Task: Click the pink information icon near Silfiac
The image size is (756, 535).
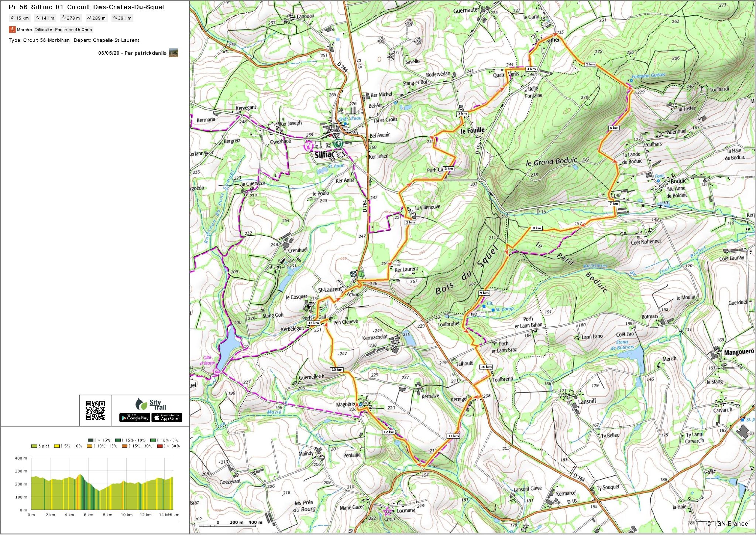Action: tap(308, 146)
